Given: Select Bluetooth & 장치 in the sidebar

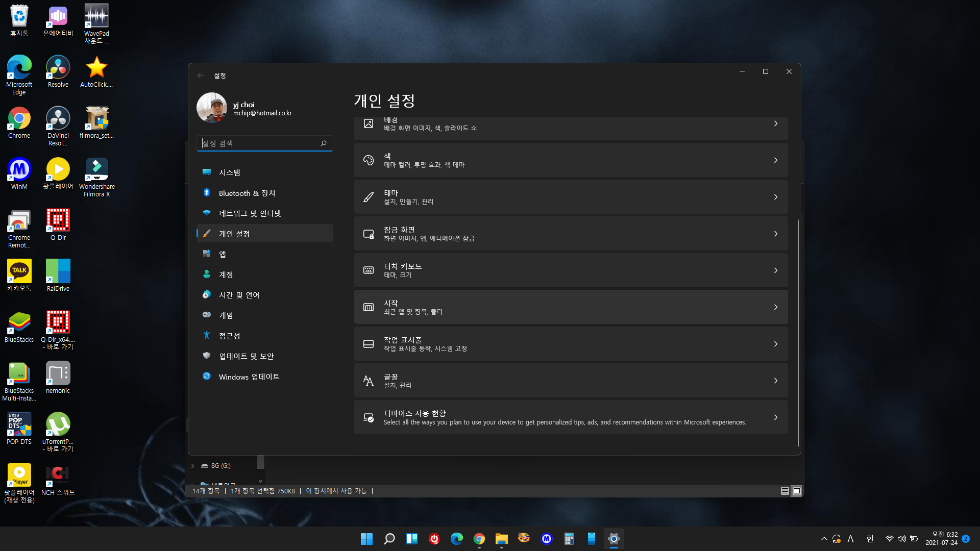Looking at the screenshot, I should click(247, 193).
